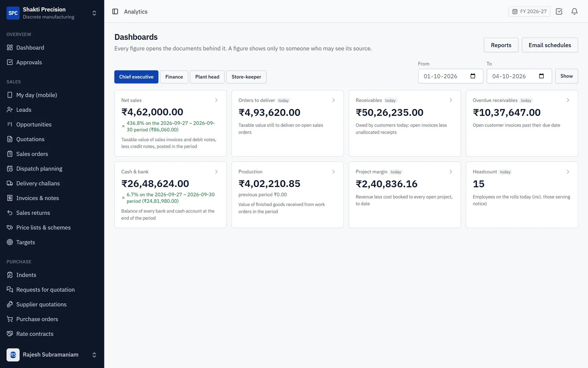Screen dimensions: 588x368
Task: Click Analytics breadcrumb title
Action: [136, 11]
